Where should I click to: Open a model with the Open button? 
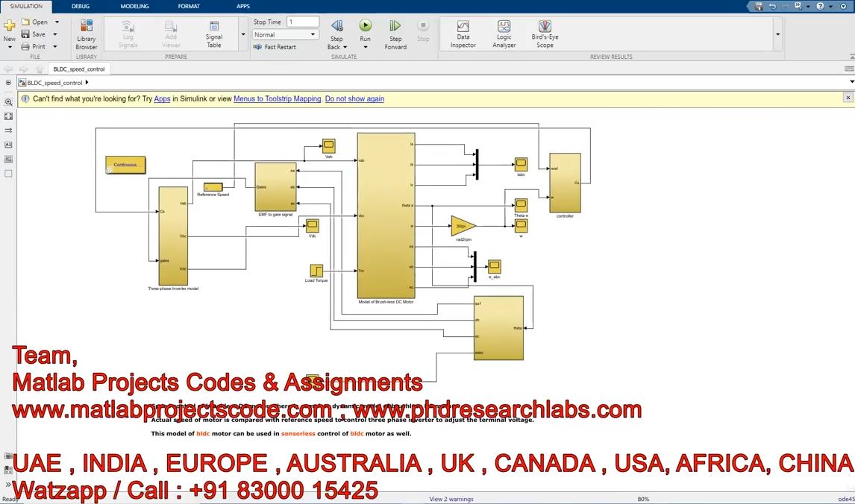pos(34,22)
